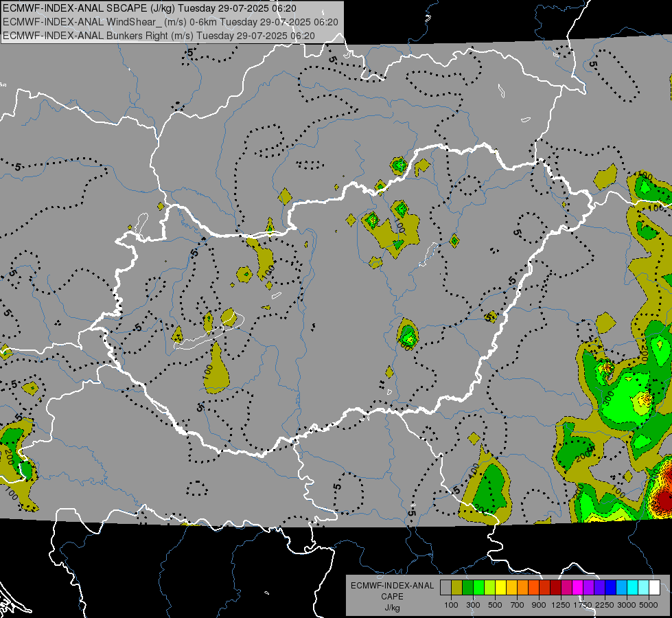Click the amber legend swatch
The width and height of the screenshot is (672, 618).
(x=511, y=587)
